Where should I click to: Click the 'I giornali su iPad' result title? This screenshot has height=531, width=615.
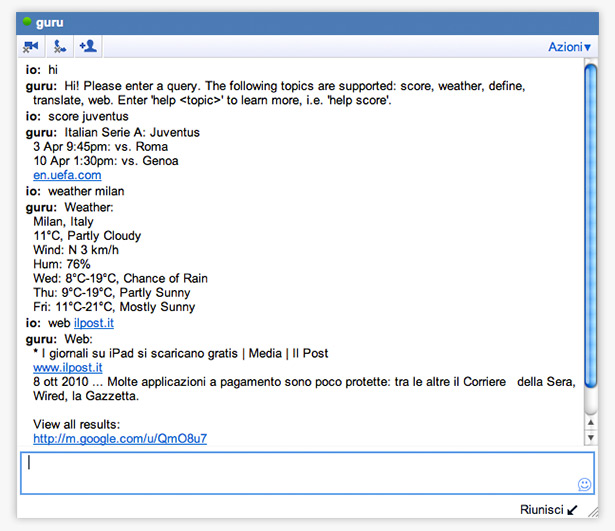185,353
